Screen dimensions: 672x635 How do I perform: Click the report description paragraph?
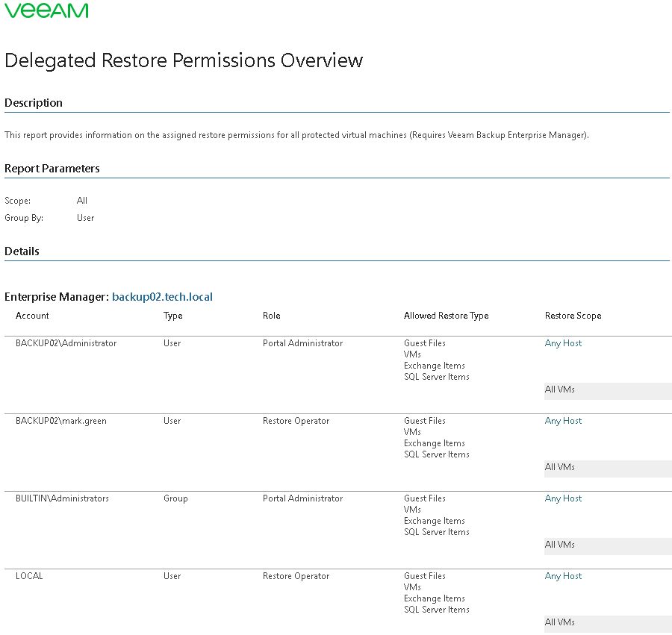(x=296, y=135)
